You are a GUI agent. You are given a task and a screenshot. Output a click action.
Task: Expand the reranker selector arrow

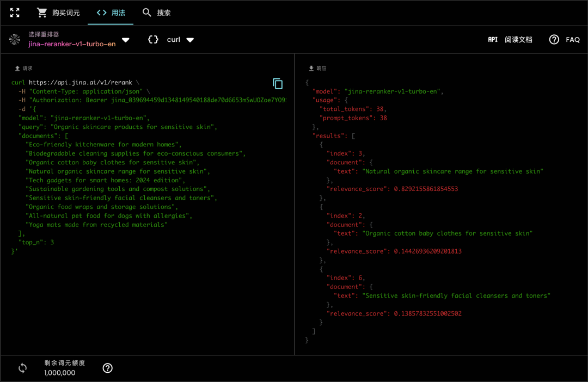[126, 40]
